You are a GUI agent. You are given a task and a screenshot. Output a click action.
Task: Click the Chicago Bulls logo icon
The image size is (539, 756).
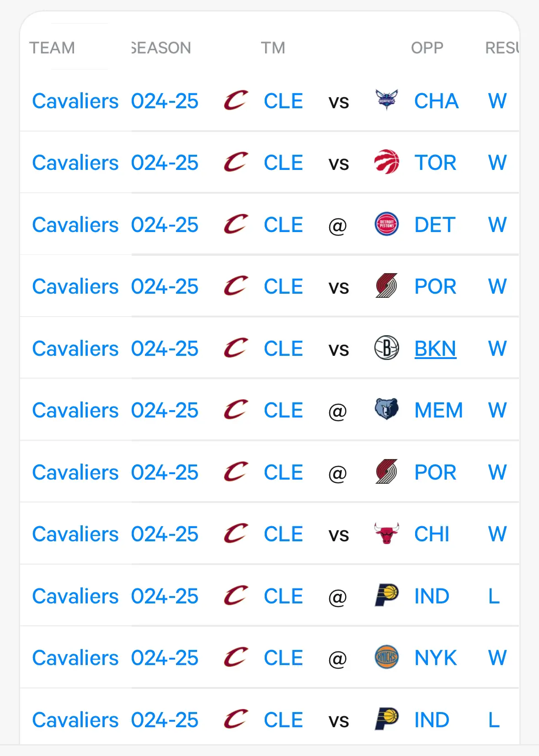[386, 534]
